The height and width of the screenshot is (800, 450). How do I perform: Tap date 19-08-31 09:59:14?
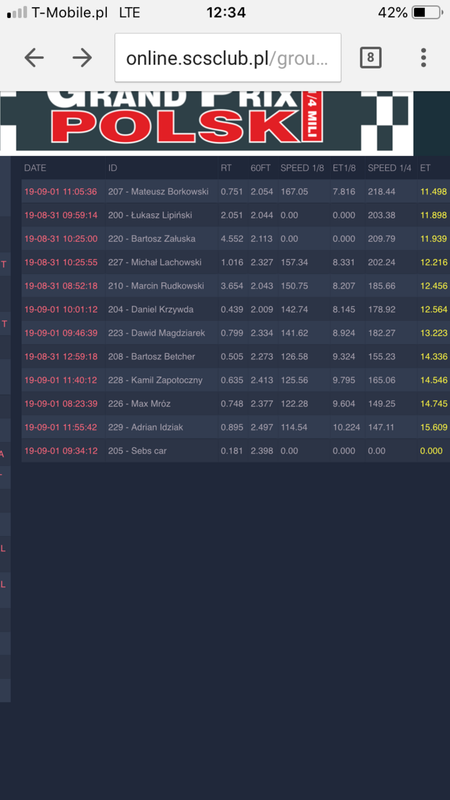point(61,215)
